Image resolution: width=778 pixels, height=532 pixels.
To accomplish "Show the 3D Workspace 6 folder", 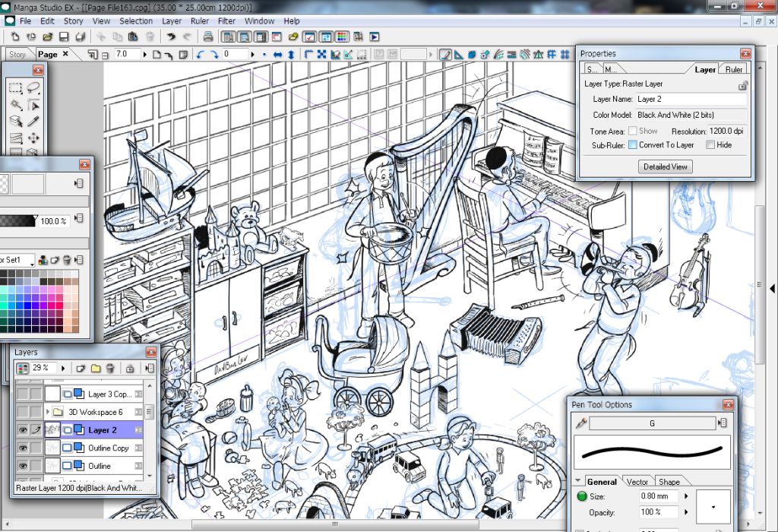I will [23, 412].
